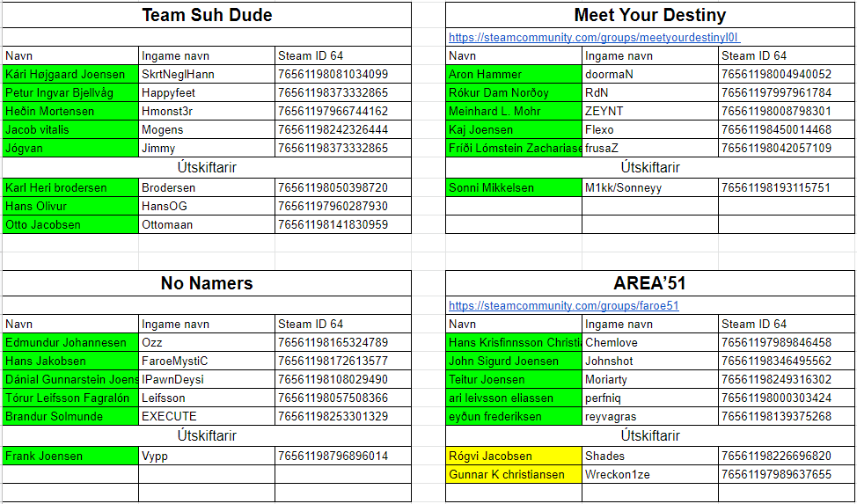Click the Hans Krisfinnsson Christiansen cell
This screenshot has height=504, width=857.
point(514,343)
